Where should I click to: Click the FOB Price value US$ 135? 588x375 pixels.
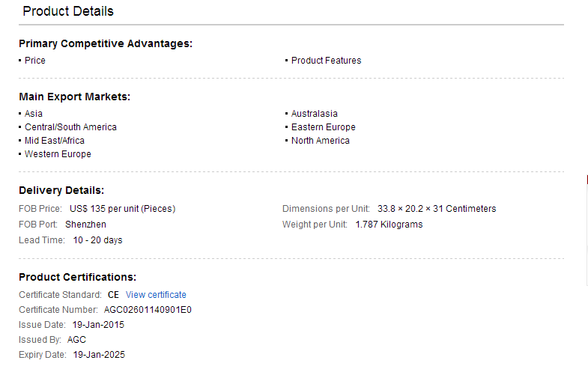pyautogui.click(x=122, y=209)
